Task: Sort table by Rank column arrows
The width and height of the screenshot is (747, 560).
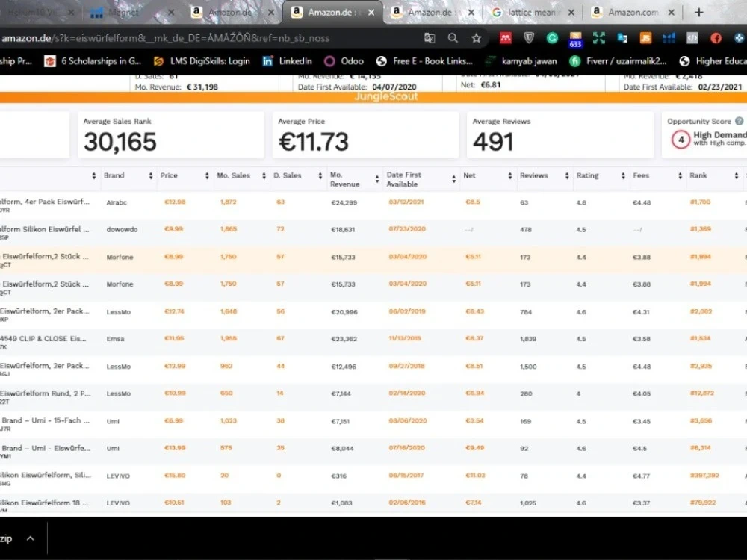Action: click(x=736, y=176)
